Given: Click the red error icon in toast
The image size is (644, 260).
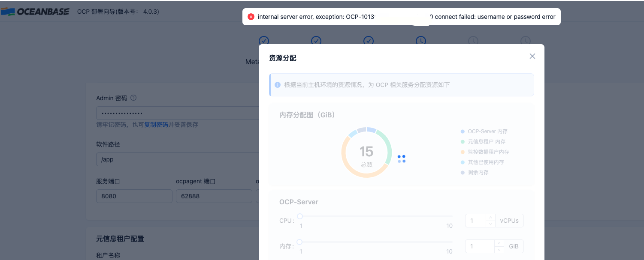Looking at the screenshot, I should tap(251, 17).
